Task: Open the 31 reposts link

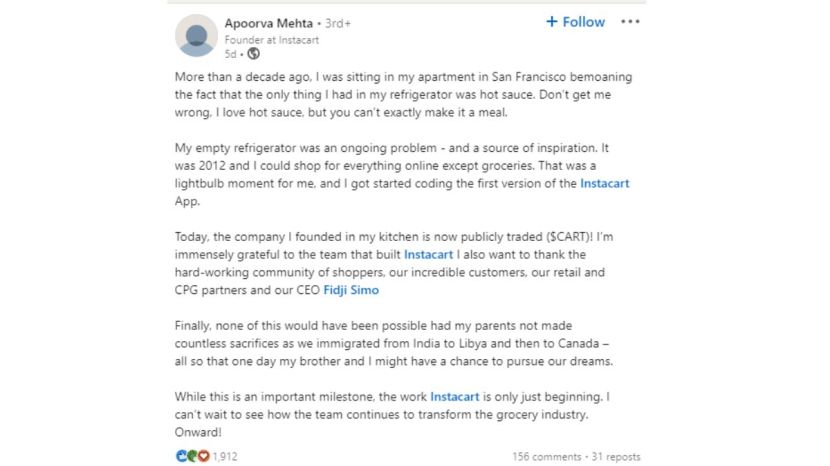Action: pos(616,456)
